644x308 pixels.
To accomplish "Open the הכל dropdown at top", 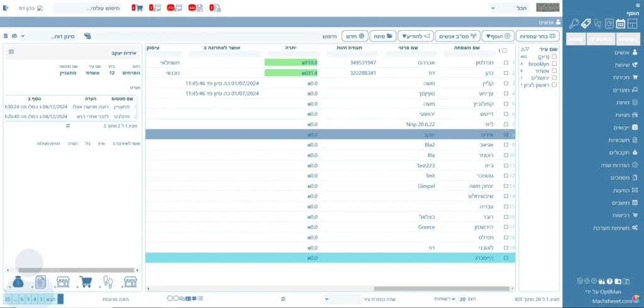I will click(x=511, y=8).
